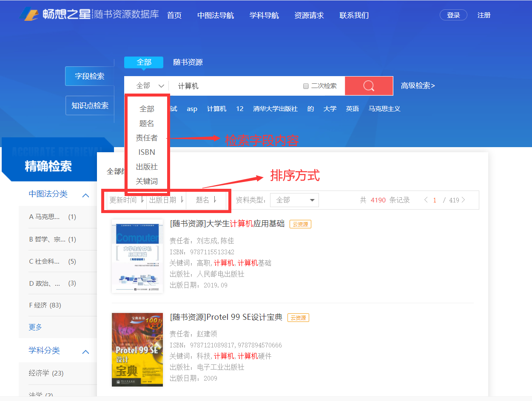Click the search keyword input field
The width and height of the screenshot is (532, 401).
click(238, 86)
